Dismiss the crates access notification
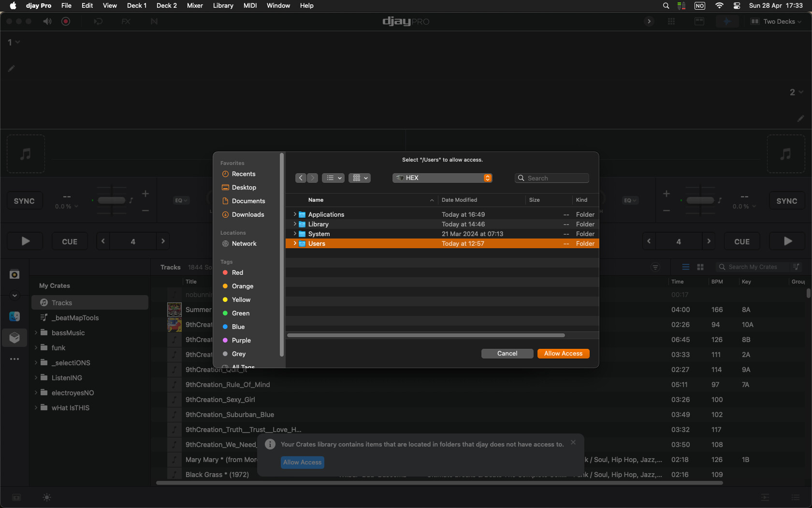The height and width of the screenshot is (508, 812). [573, 442]
